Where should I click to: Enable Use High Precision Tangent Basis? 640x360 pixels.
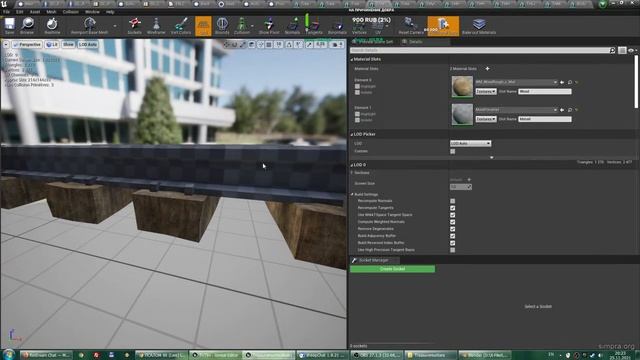pos(453,250)
